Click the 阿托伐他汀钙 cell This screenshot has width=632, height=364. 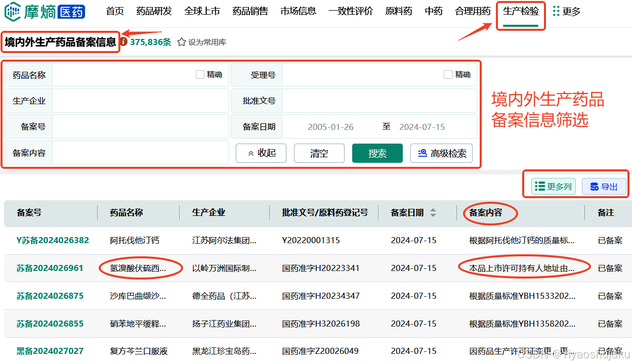point(135,240)
